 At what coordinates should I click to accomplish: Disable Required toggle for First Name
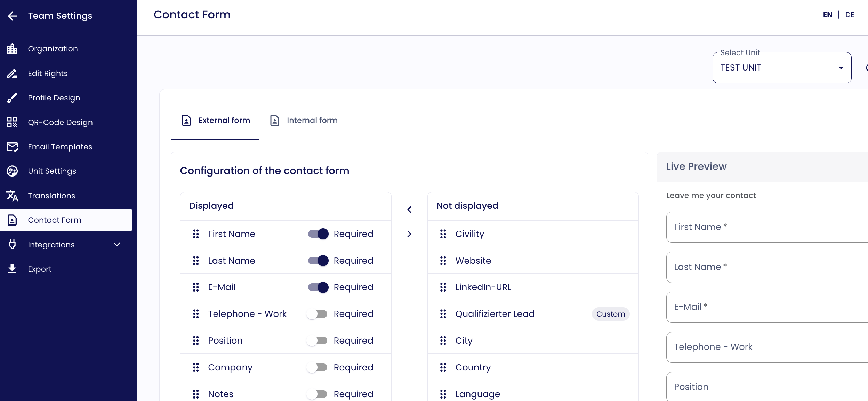click(318, 234)
